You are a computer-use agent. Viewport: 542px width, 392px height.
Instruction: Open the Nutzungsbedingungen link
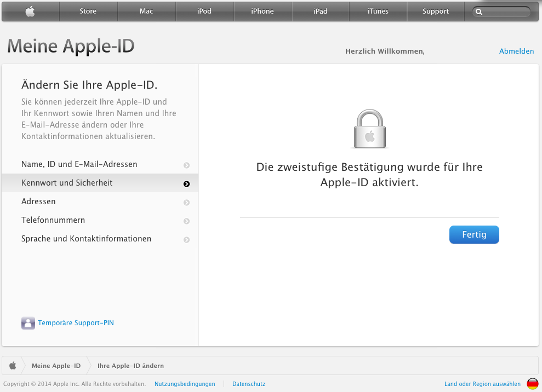point(185,384)
